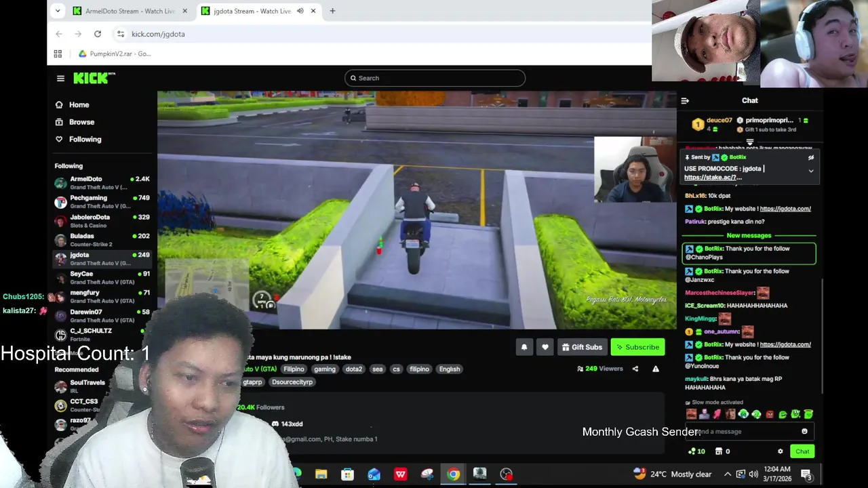
Task: Open deuce07 top gifter entry
Action: pyautogui.click(x=713, y=125)
